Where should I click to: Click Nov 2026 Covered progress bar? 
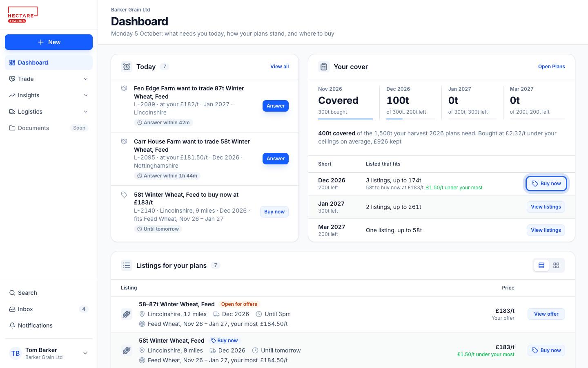[345, 119]
